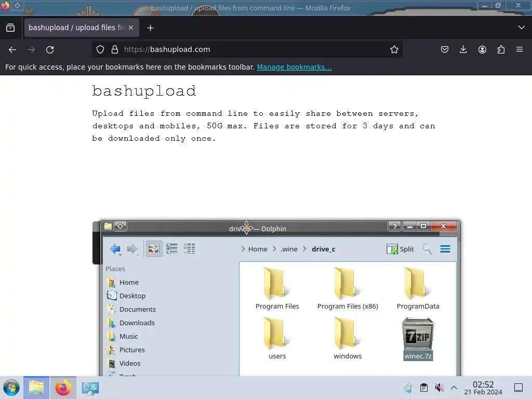Open Firefox downloads panel
Screen dimensions: 532x399
click(463, 49)
